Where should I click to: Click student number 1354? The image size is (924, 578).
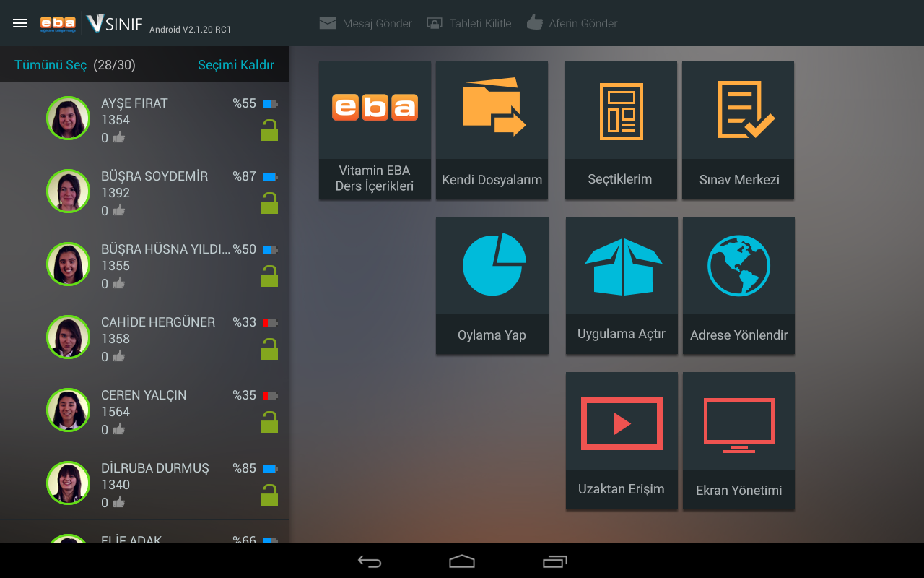(115, 120)
